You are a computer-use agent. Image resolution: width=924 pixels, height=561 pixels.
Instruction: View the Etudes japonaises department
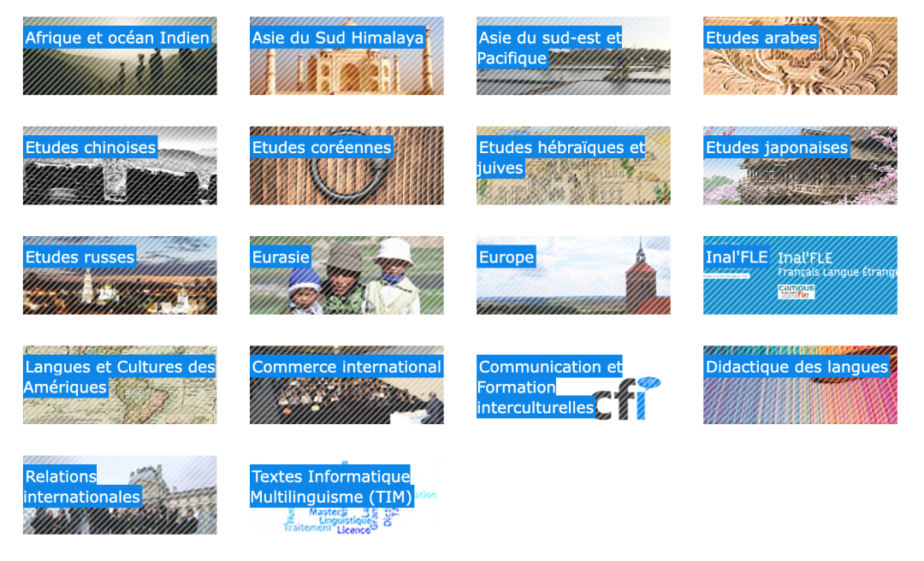(x=800, y=166)
